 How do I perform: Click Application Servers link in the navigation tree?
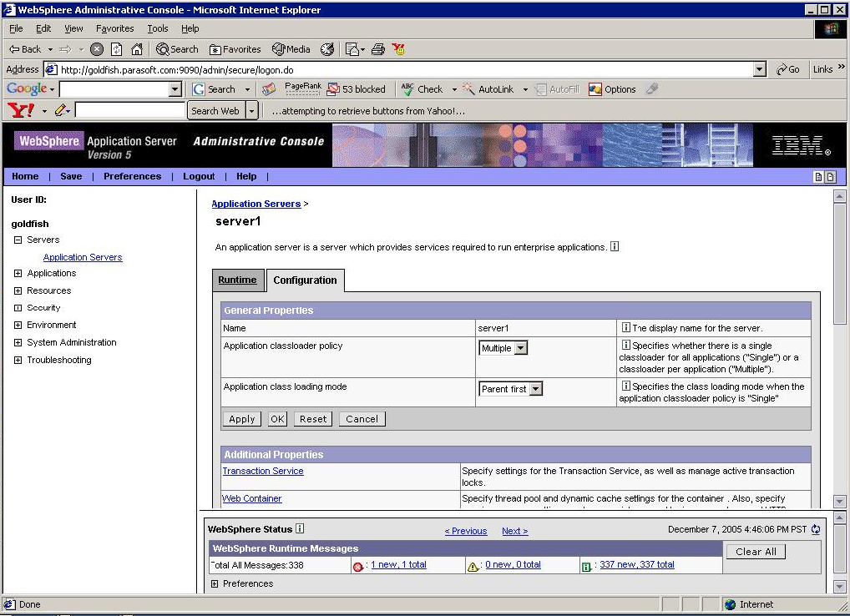83,257
